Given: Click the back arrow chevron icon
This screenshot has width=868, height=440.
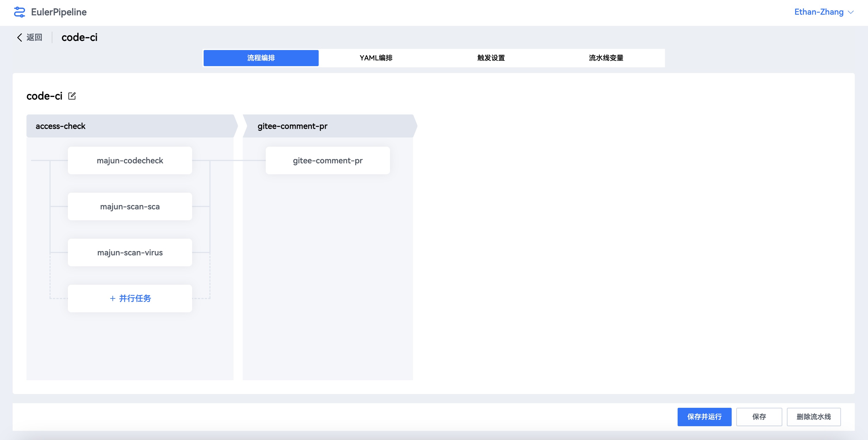Looking at the screenshot, I should point(20,37).
